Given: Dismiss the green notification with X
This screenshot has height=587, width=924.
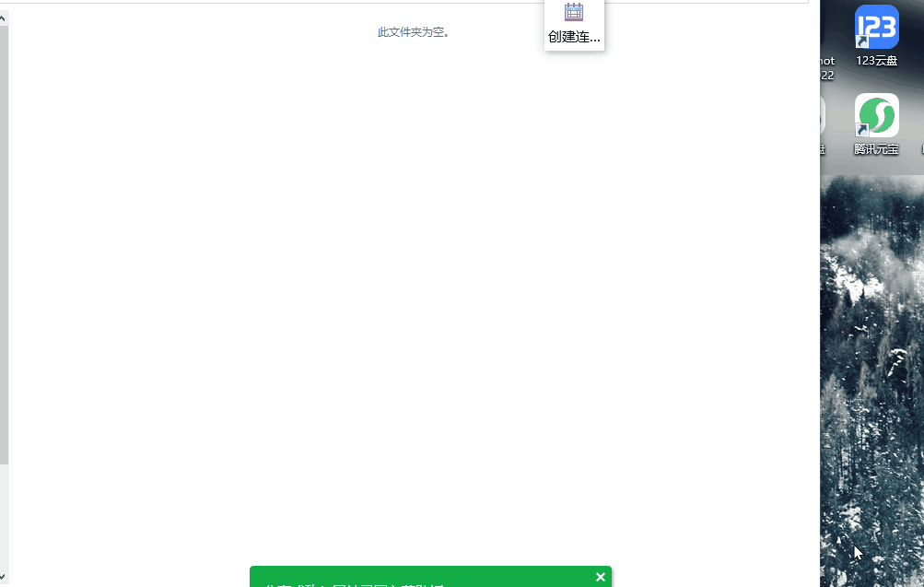Looking at the screenshot, I should click(601, 577).
